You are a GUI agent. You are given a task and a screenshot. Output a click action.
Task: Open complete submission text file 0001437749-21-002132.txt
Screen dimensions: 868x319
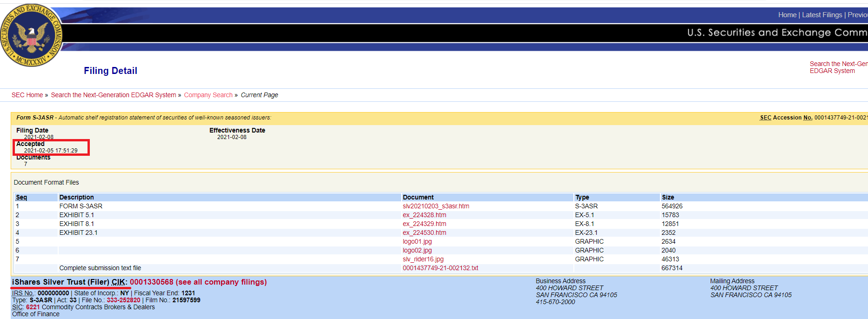[440, 268]
